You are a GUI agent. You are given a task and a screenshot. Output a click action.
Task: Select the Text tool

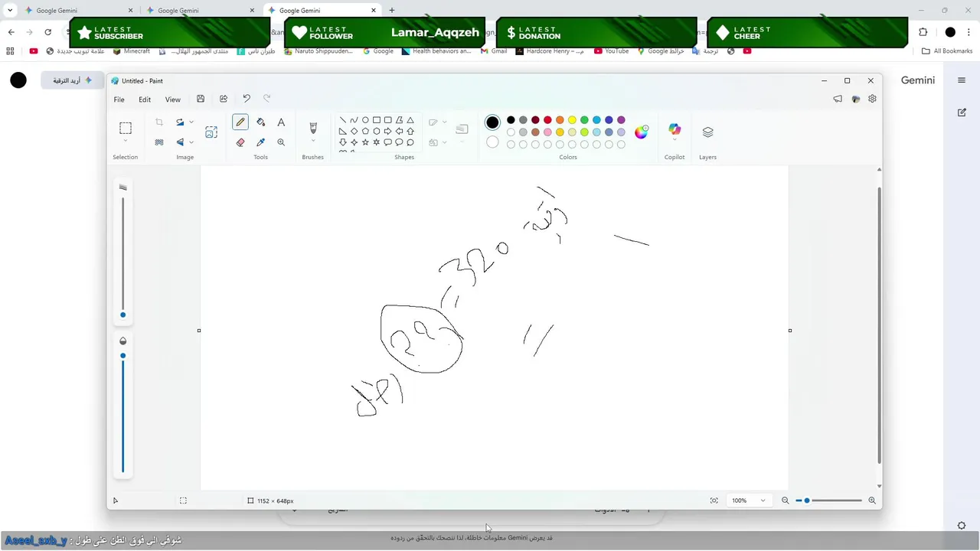(281, 122)
